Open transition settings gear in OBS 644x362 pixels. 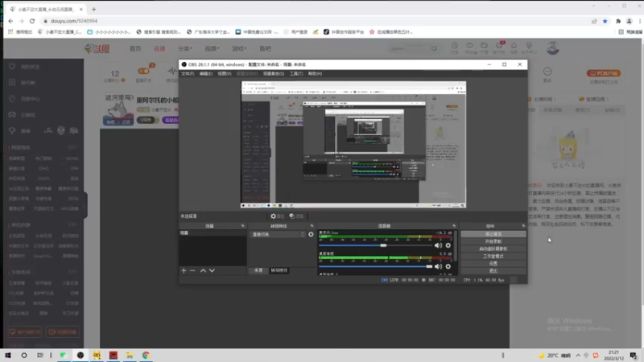311,234
